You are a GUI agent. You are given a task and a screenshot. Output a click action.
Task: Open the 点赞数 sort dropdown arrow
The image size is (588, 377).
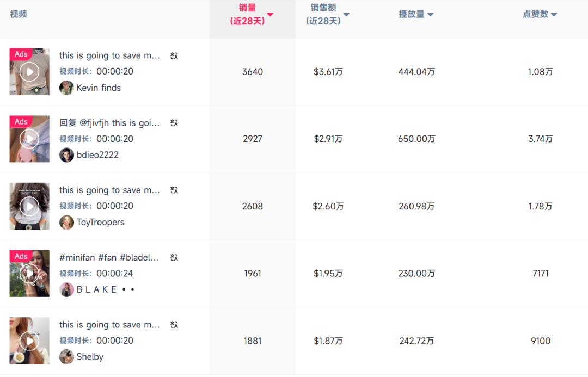[x=554, y=14]
